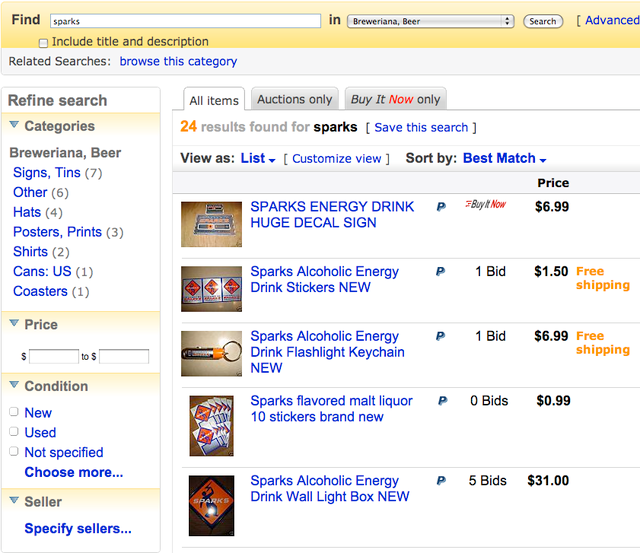640x553 pixels.
Task: Click the $1.50 price text
Action: 551,271
